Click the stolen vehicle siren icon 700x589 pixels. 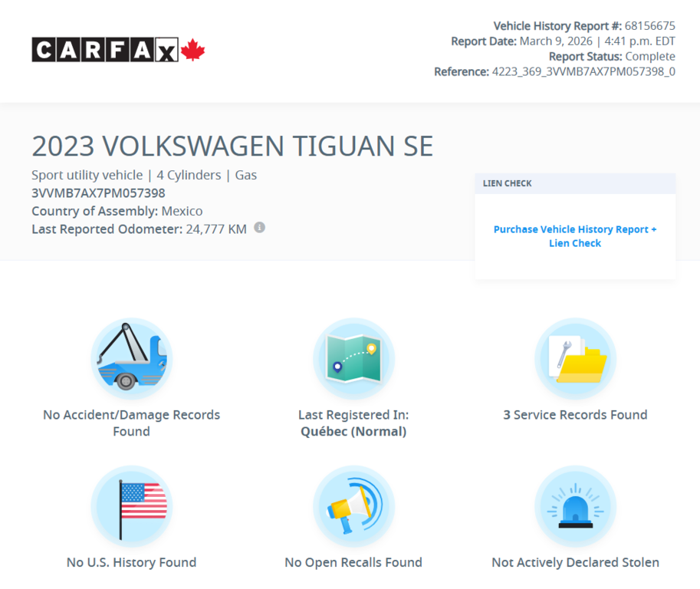point(575,505)
